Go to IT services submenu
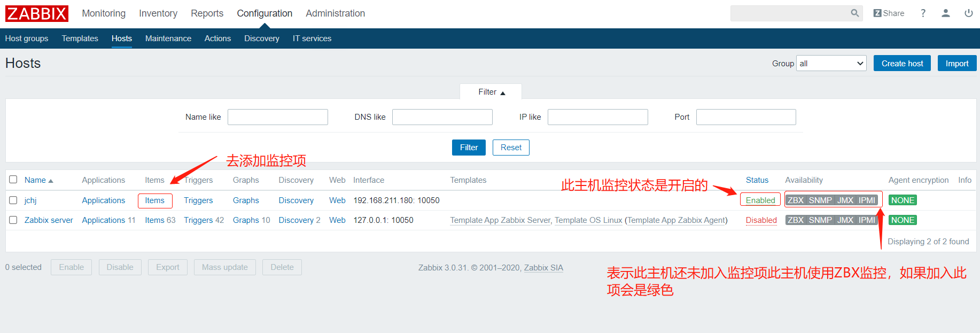 coord(312,38)
